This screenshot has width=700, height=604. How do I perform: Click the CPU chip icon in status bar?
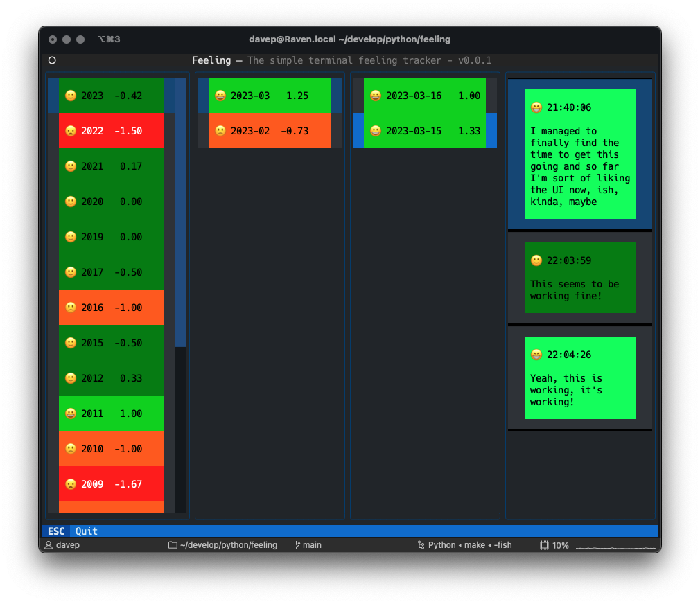pyautogui.click(x=545, y=545)
